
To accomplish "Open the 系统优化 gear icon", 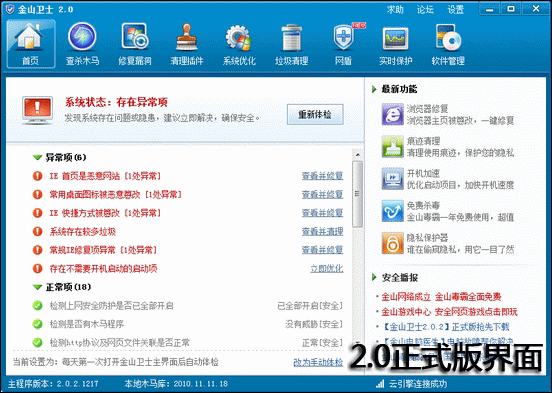I will coord(239,38).
